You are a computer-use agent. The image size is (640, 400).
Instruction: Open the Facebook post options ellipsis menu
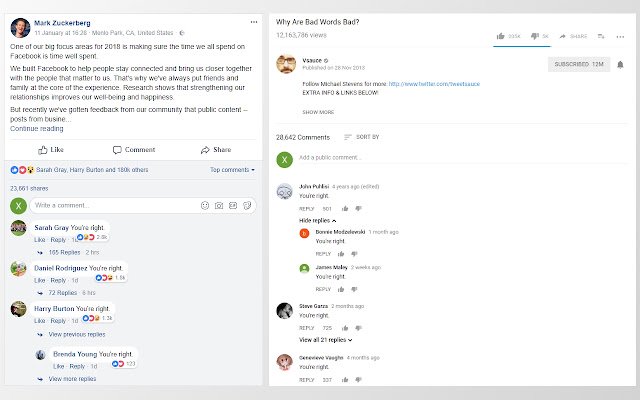click(x=254, y=22)
